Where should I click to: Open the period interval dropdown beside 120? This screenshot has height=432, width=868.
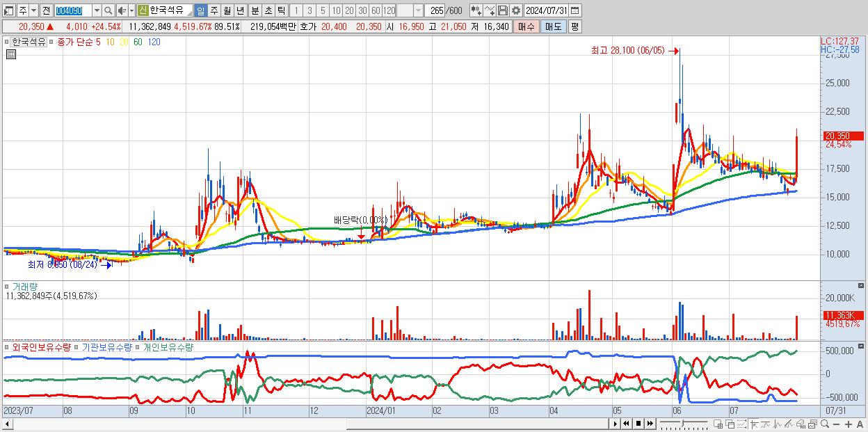pos(418,10)
